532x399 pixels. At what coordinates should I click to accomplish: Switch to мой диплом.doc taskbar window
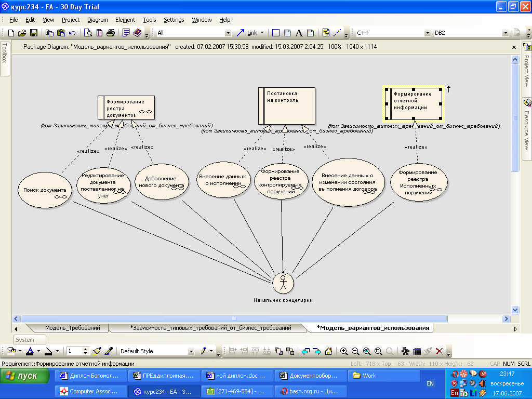(x=236, y=376)
